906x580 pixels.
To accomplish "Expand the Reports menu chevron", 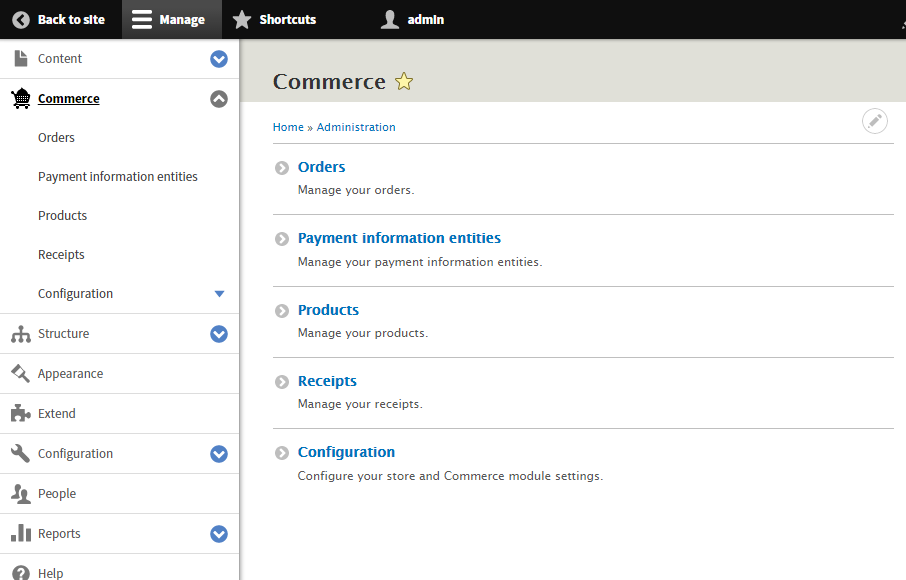I will click(219, 534).
